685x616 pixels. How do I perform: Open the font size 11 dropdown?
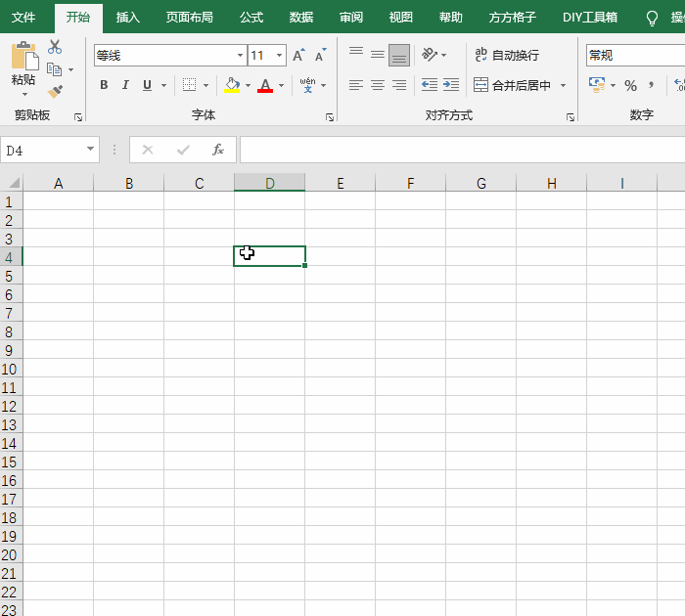279,55
